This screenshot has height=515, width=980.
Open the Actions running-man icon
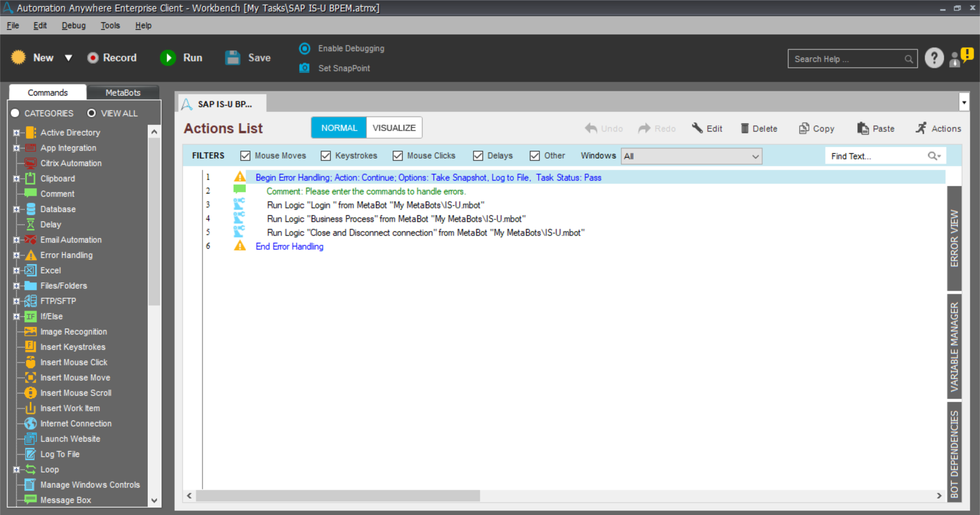coord(921,128)
